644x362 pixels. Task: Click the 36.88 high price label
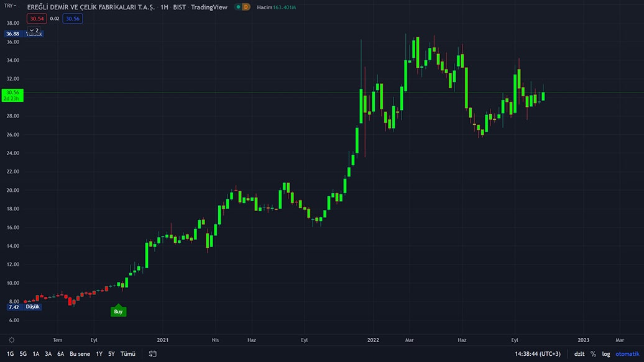point(12,34)
